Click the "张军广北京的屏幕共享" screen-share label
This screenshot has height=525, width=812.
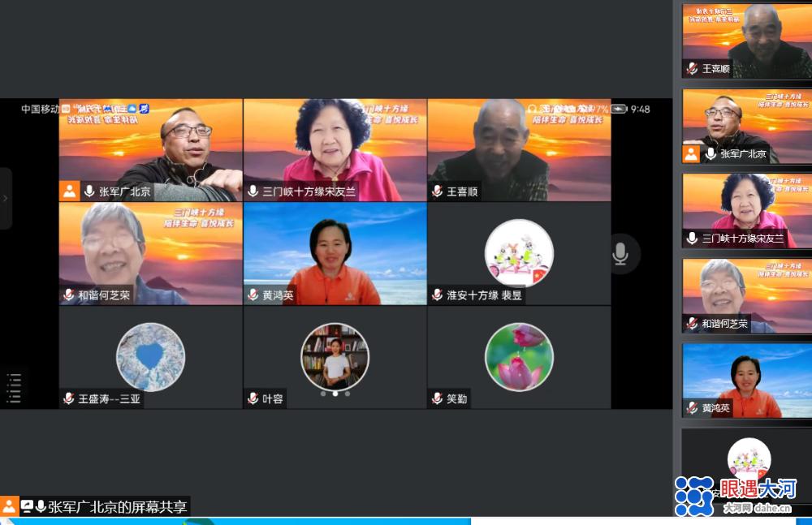point(118,506)
